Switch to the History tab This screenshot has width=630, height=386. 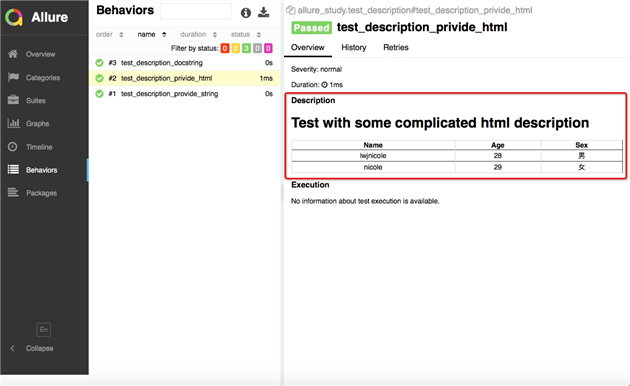pos(354,47)
